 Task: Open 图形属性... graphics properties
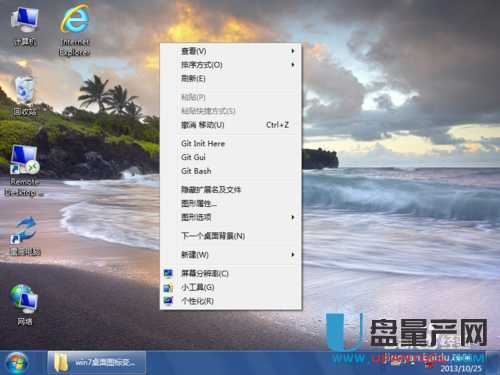coord(231,203)
